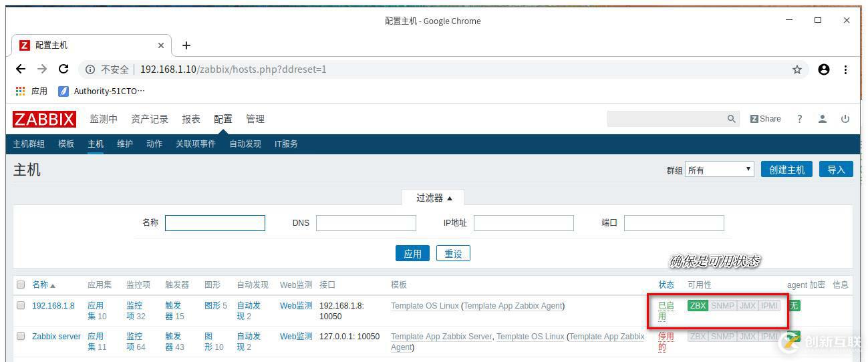Go to IT服务 submenu

(286, 144)
